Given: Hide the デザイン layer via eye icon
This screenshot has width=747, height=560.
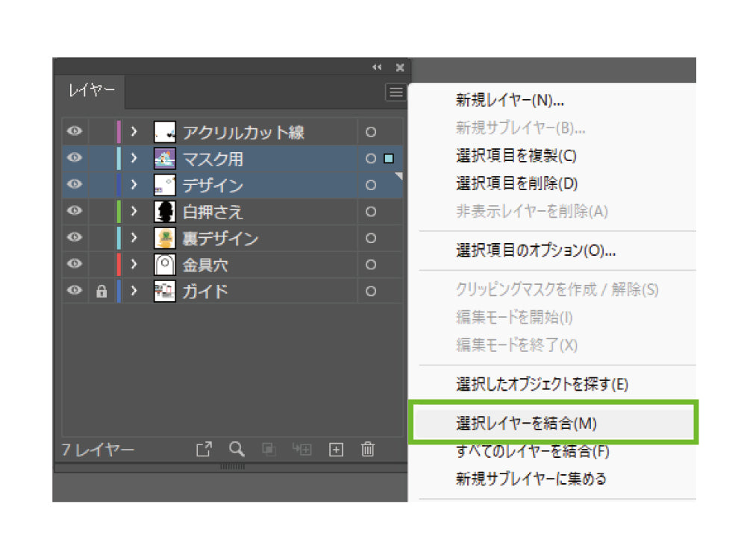Looking at the screenshot, I should [x=75, y=184].
